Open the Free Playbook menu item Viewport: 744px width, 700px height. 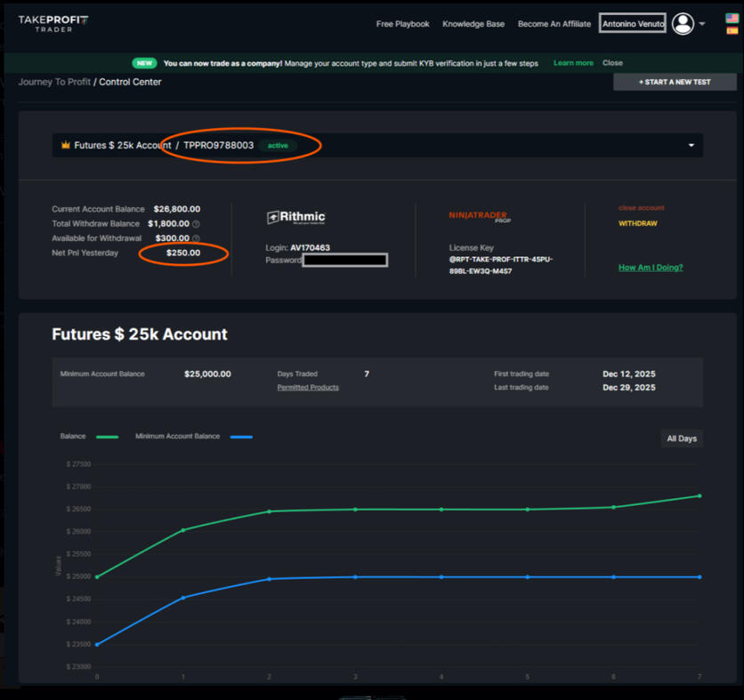(x=402, y=24)
